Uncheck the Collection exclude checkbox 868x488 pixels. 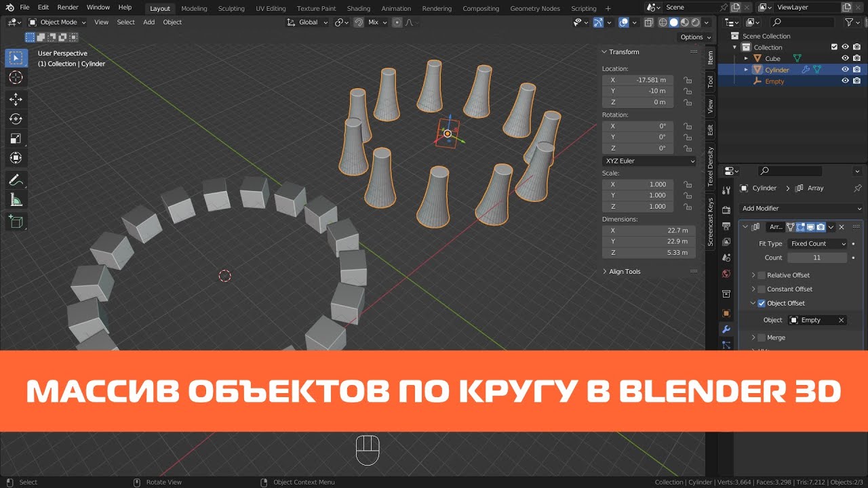834,47
